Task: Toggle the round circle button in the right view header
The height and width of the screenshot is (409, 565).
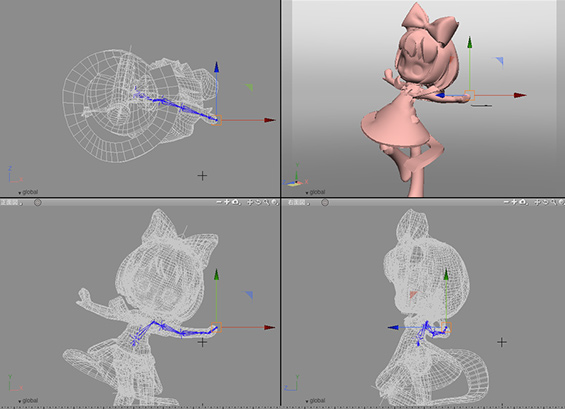Action: click(325, 203)
